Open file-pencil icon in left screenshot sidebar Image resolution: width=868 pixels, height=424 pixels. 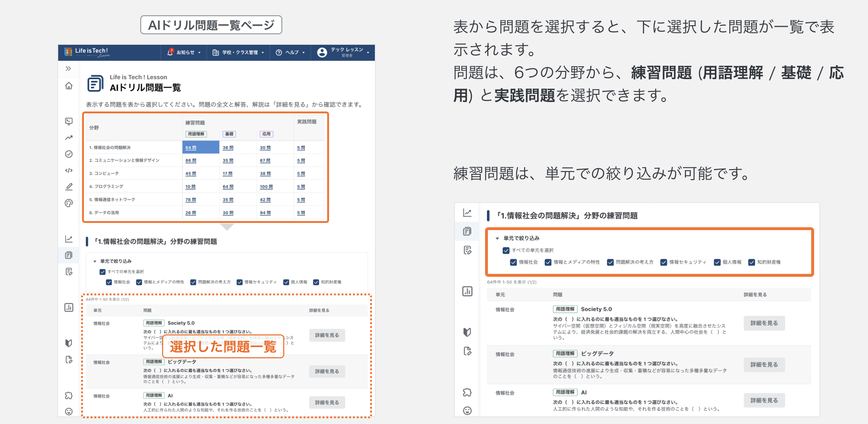pos(69,360)
